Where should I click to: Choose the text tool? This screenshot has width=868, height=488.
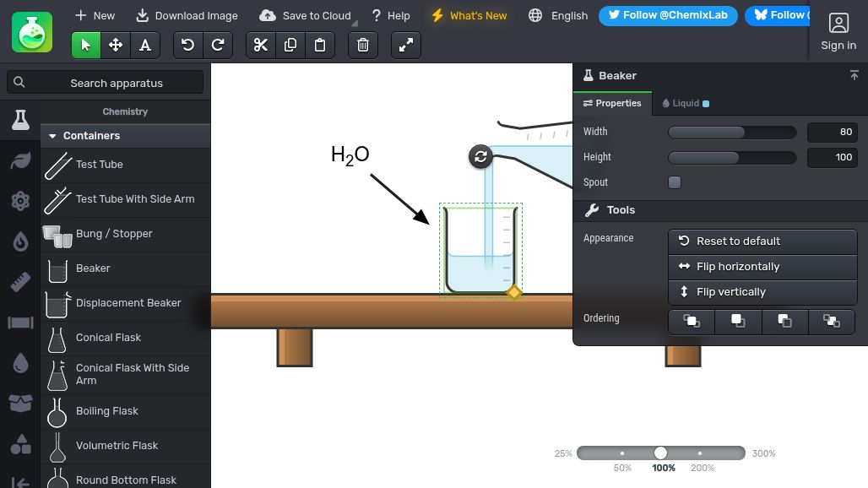click(145, 45)
